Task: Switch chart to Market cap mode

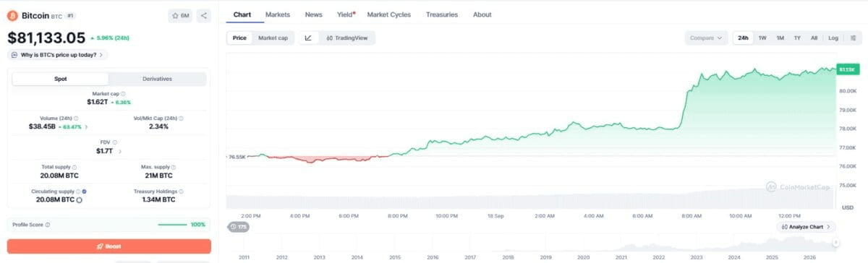Action: tap(273, 38)
